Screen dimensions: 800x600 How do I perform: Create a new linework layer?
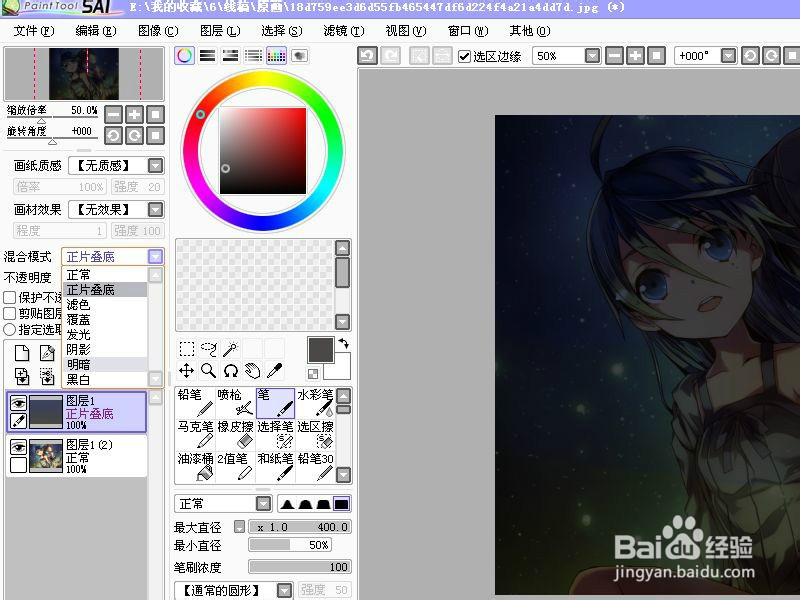[x=47, y=353]
